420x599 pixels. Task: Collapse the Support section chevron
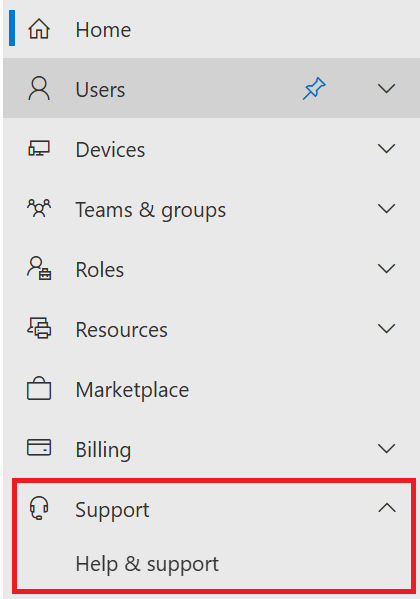tap(387, 508)
